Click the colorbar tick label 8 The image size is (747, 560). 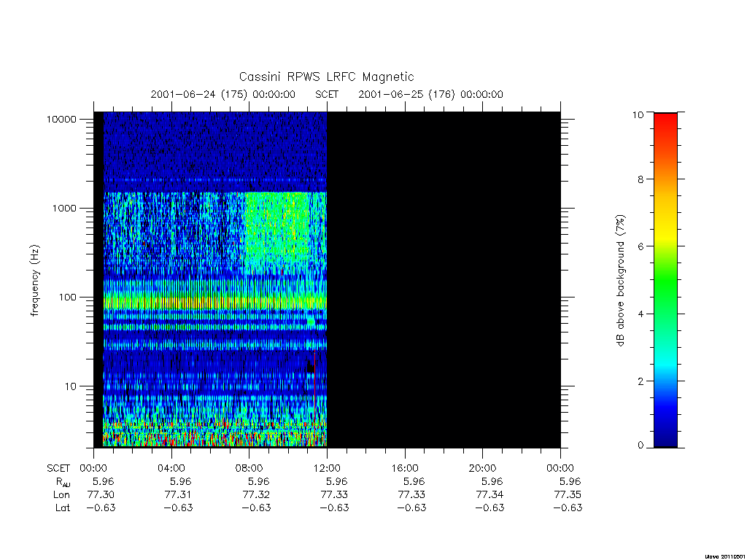coord(640,179)
